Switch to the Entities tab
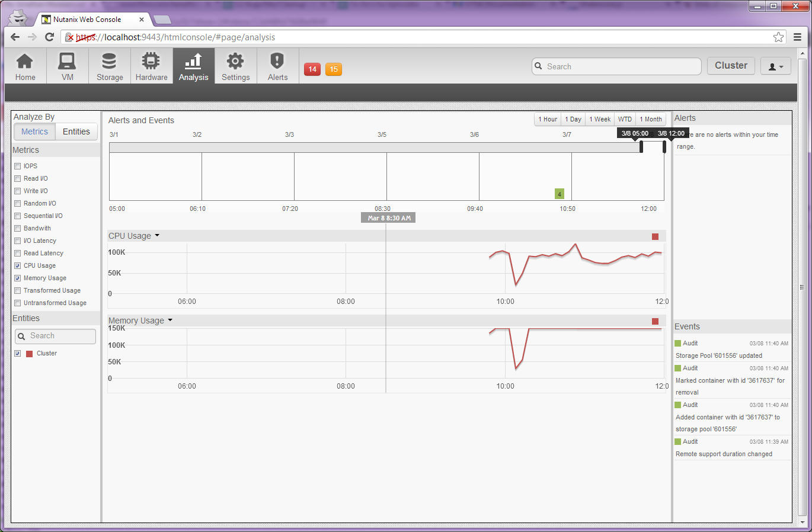 tap(76, 132)
